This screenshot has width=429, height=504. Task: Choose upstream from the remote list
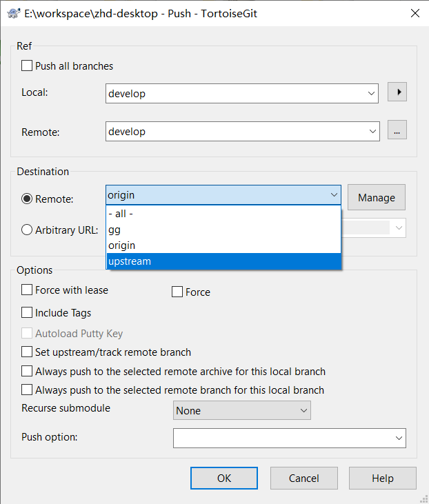pos(223,261)
